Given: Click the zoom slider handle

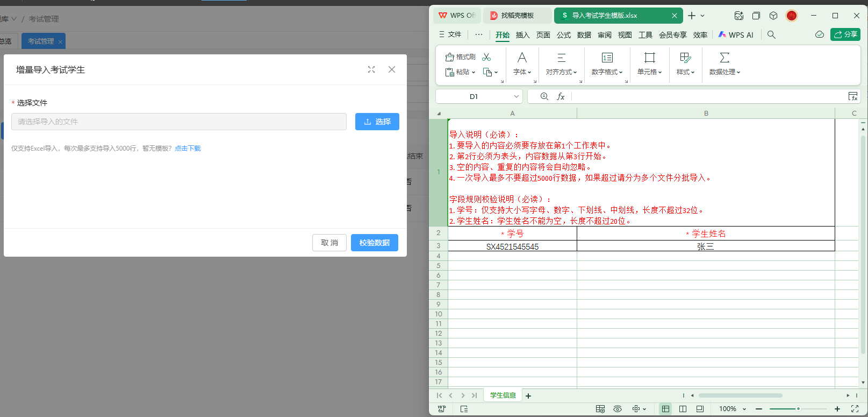Looking at the screenshot, I should [798, 409].
